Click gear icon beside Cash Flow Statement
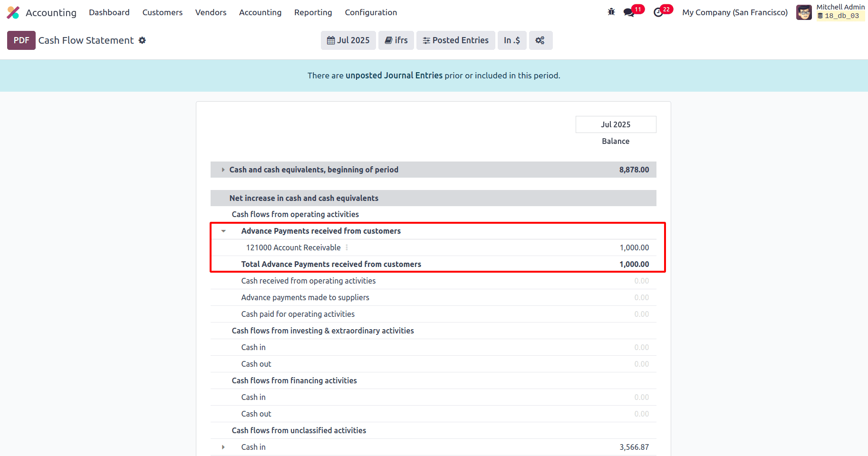 142,40
